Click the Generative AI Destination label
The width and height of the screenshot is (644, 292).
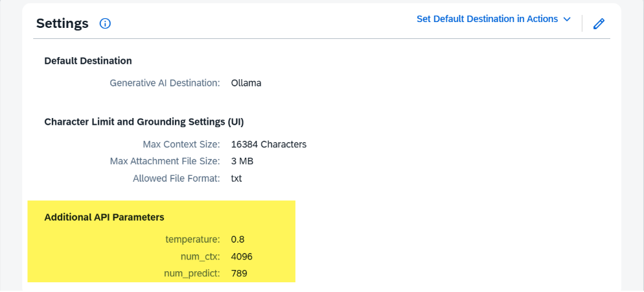(x=165, y=83)
